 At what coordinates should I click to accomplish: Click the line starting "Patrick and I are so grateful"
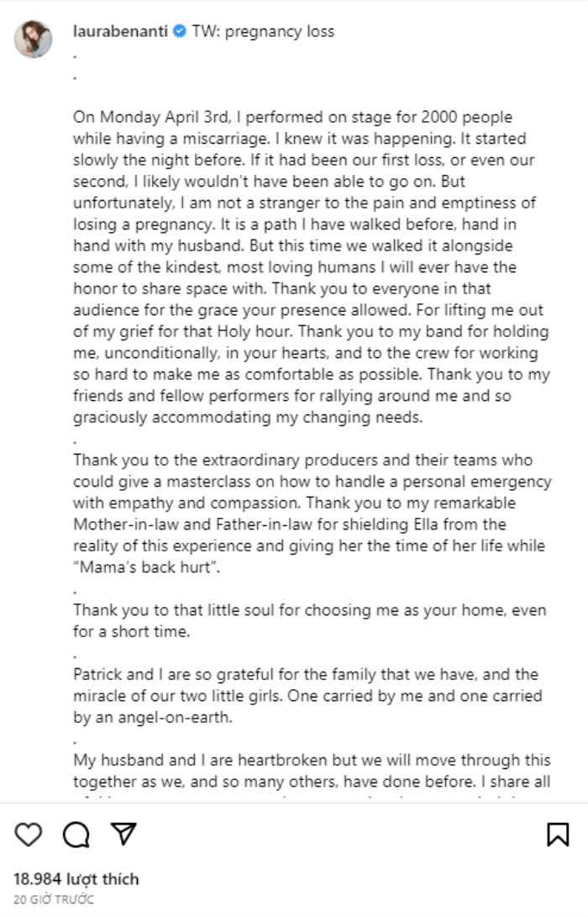pos(305,674)
